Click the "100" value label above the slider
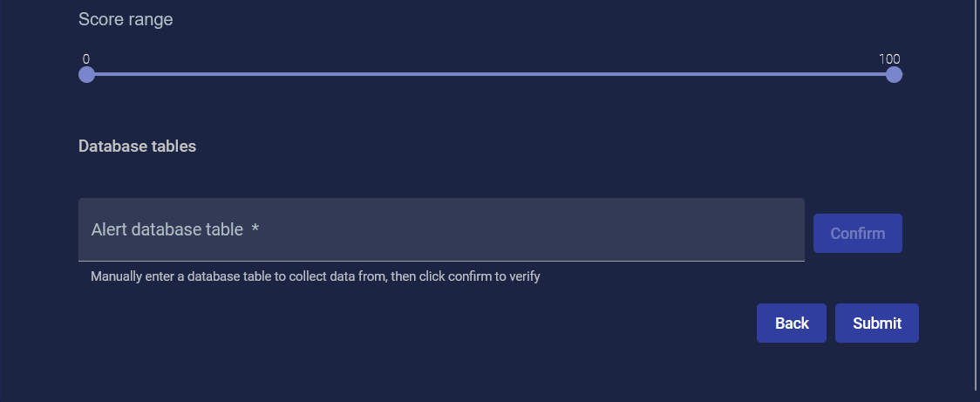 pyautogui.click(x=889, y=59)
